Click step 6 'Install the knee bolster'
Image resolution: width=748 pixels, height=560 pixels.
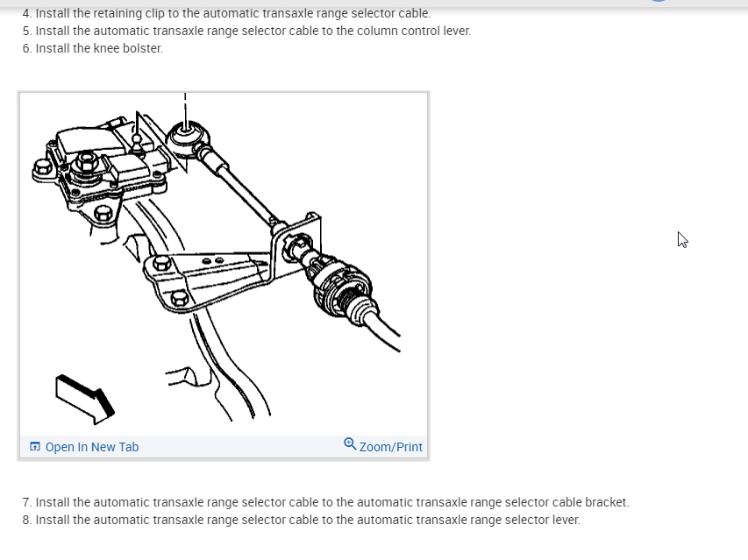(93, 48)
